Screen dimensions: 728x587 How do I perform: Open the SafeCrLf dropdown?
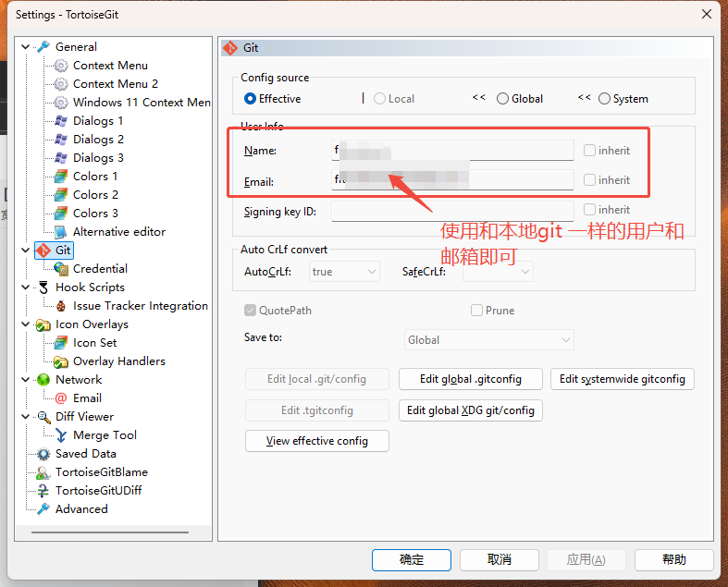tap(498, 272)
